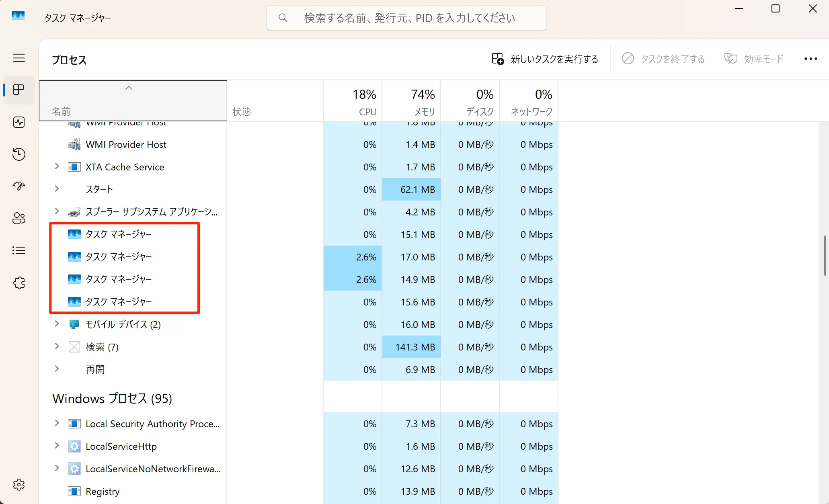
Task: Select the WMI Provider Host process row
Action: [x=126, y=145]
